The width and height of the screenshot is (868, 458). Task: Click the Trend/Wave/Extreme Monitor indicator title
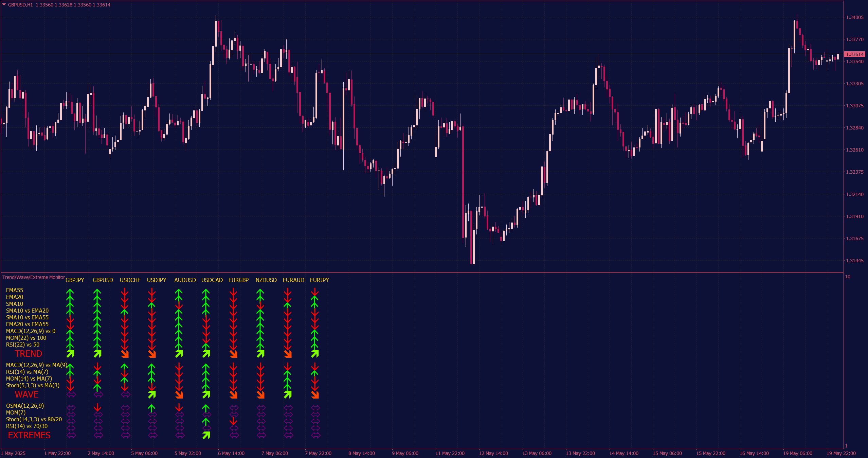(33, 277)
